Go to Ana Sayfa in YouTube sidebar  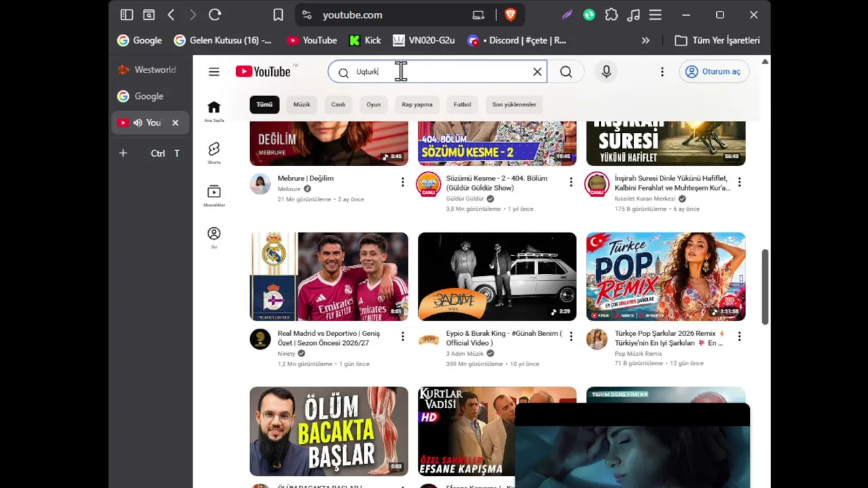click(x=214, y=111)
